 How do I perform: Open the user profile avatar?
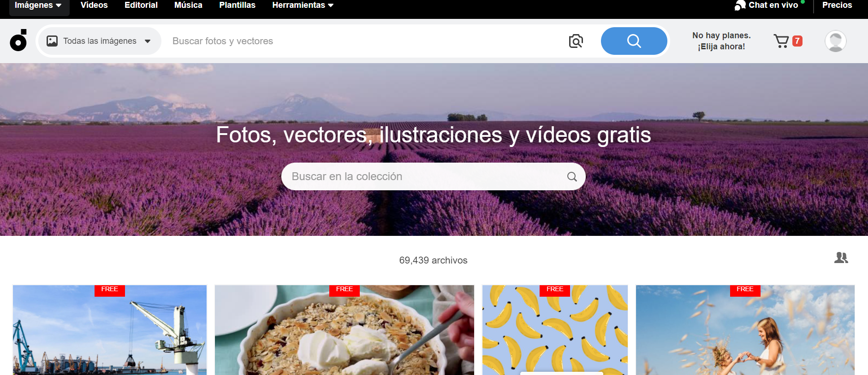835,41
